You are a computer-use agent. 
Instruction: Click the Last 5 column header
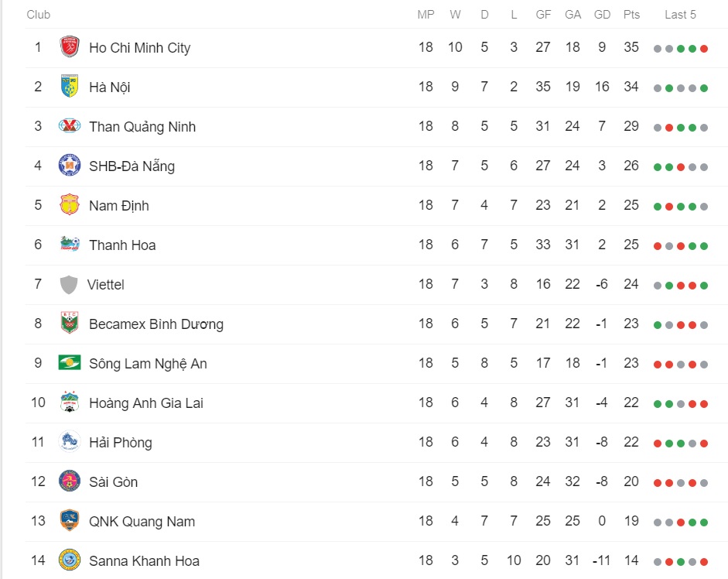pyautogui.click(x=680, y=15)
